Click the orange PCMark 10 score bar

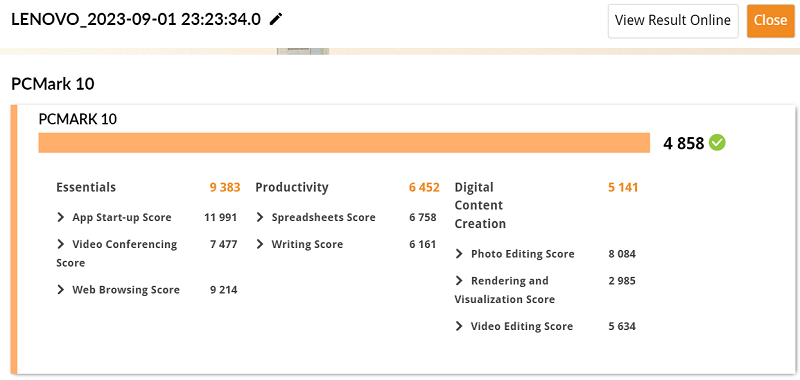coord(344,143)
